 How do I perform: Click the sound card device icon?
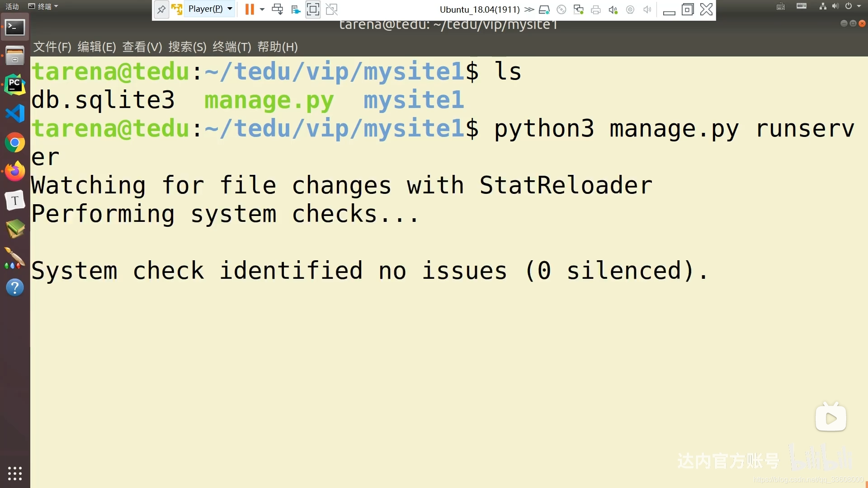[x=613, y=9]
